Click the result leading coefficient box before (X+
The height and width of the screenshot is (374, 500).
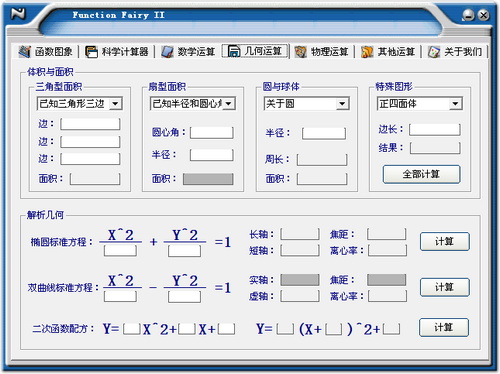[x=285, y=329]
